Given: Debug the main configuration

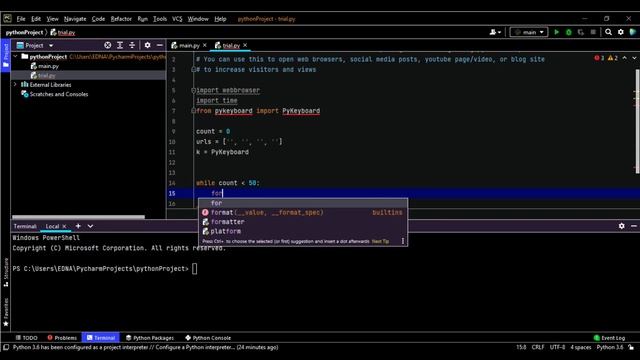Looking at the screenshot, I should (569, 32).
